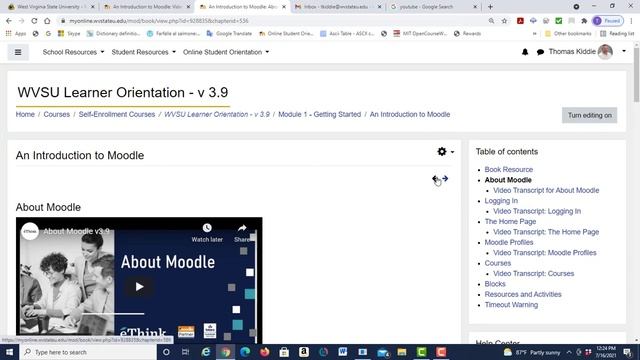The width and height of the screenshot is (640, 360).
Task: Go to the Home breadcrumb
Action: click(25, 115)
